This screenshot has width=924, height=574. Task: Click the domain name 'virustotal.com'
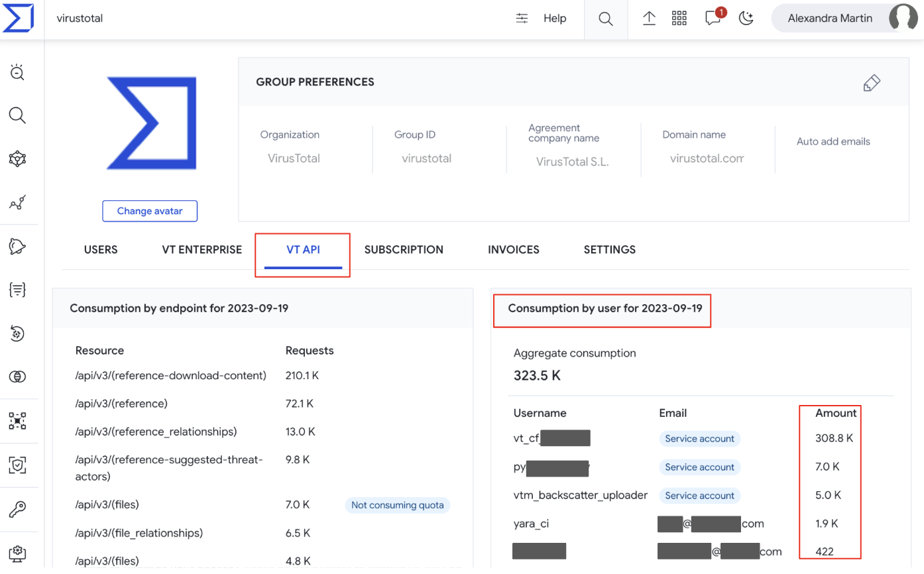[x=707, y=158]
